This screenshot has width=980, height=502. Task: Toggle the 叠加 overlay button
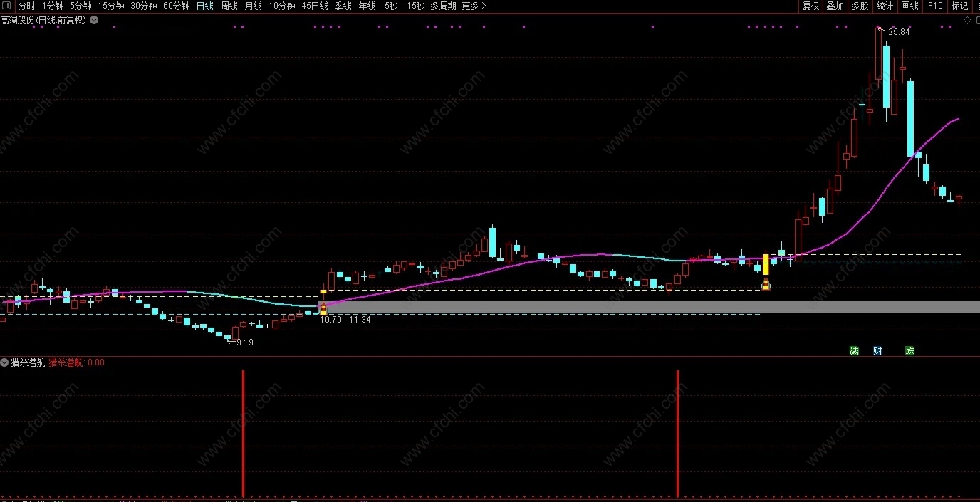(835, 6)
